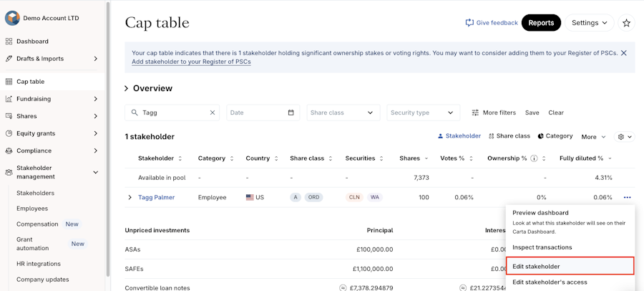This screenshot has height=291, width=644.
Task: Switch to the Category view
Action: pos(555,136)
